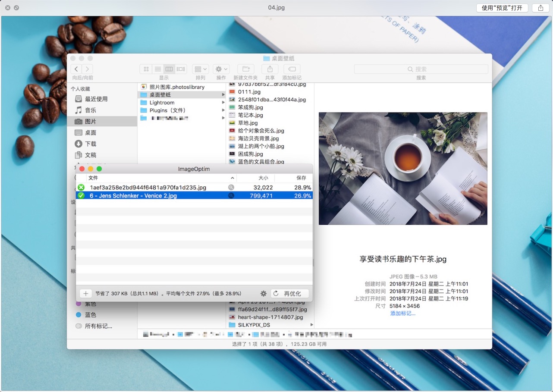Image resolution: width=553 pixels, height=392 pixels.
Task: Zoom the ImageOptim window with green button
Action: click(99, 169)
